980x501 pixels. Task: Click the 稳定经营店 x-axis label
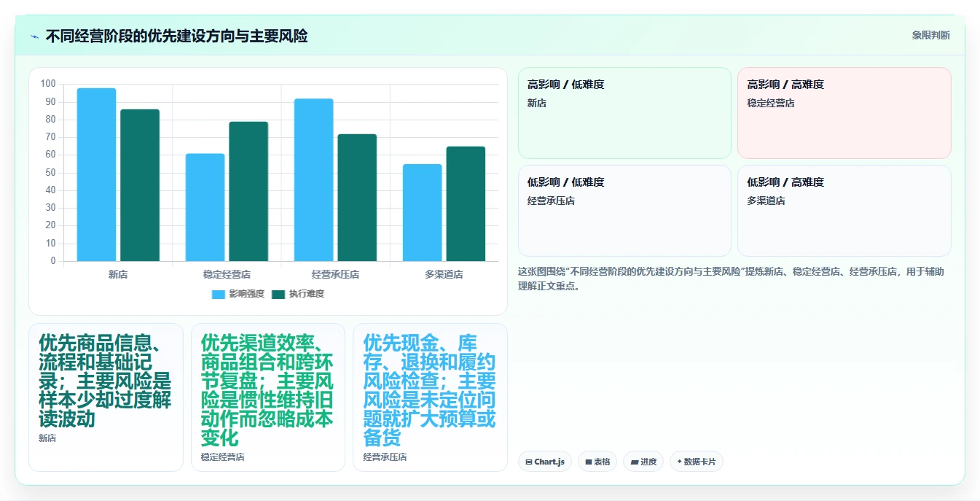(227, 275)
